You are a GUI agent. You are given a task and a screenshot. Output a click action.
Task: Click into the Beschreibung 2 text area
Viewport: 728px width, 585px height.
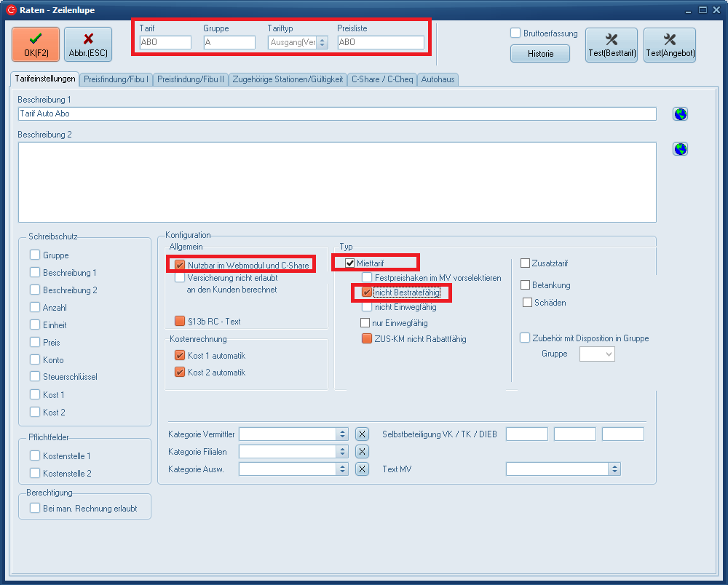(337, 182)
